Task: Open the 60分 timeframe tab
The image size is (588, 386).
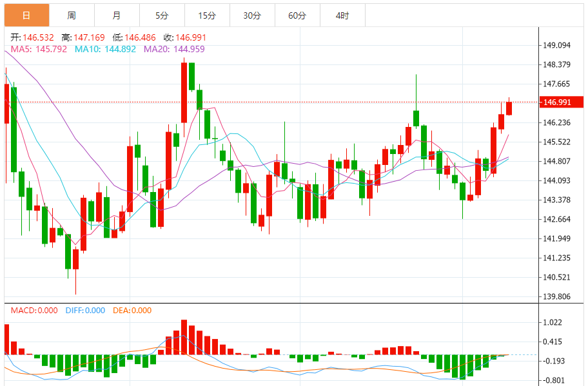Action: pyautogui.click(x=297, y=15)
